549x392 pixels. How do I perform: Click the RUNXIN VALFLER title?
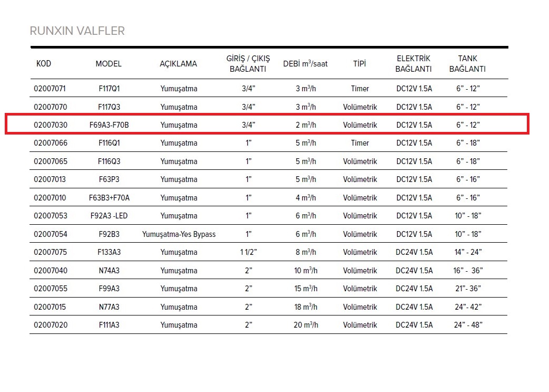pyautogui.click(x=77, y=31)
